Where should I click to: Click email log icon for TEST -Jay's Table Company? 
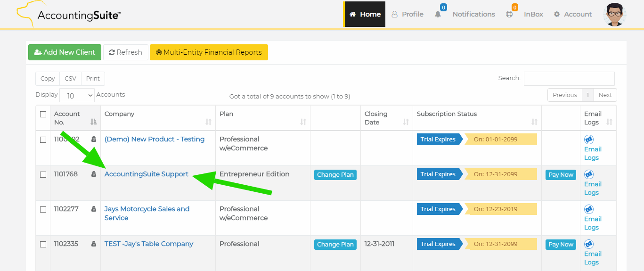pos(589,244)
